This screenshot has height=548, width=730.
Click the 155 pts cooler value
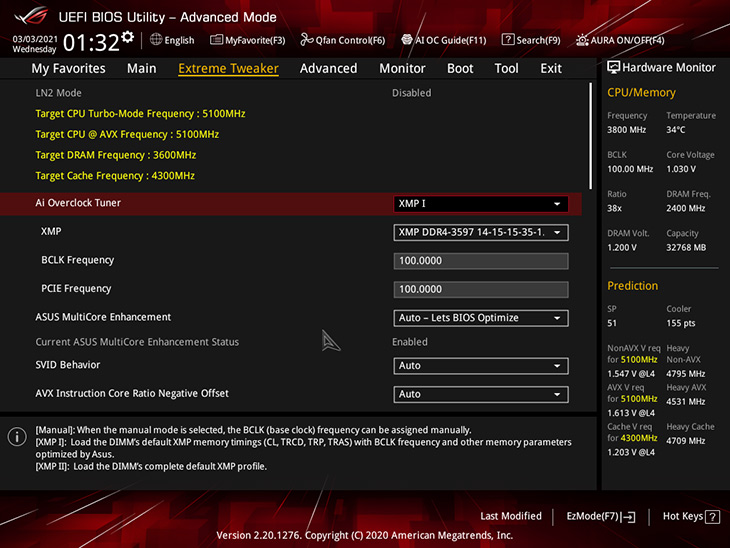(680, 323)
